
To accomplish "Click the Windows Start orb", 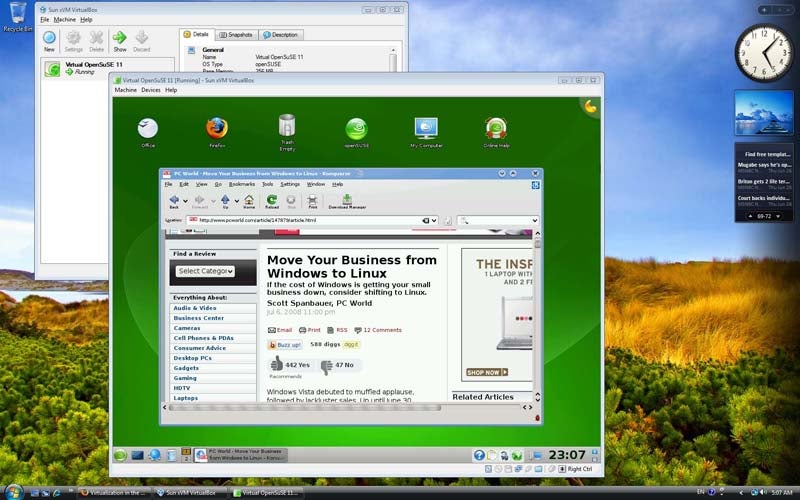I will [14, 492].
